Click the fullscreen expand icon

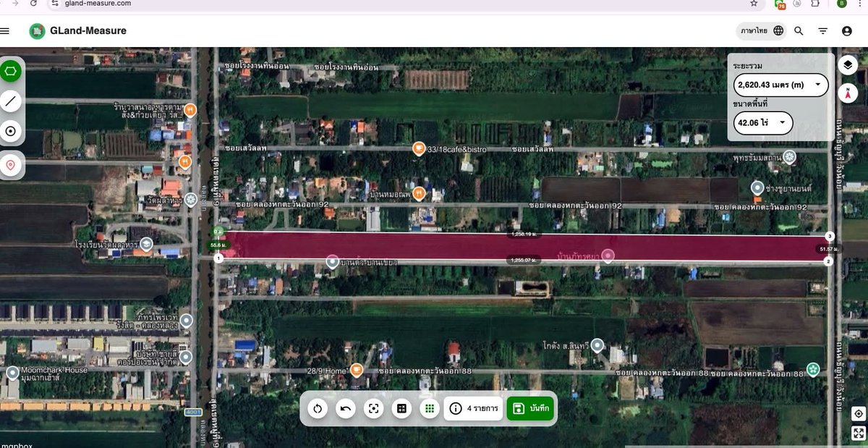click(859, 433)
